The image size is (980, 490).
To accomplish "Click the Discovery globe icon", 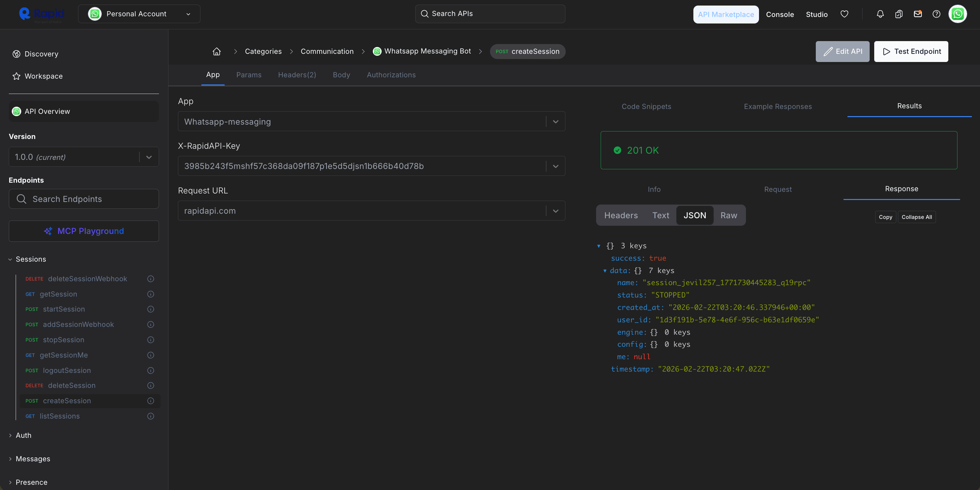I will [16, 54].
